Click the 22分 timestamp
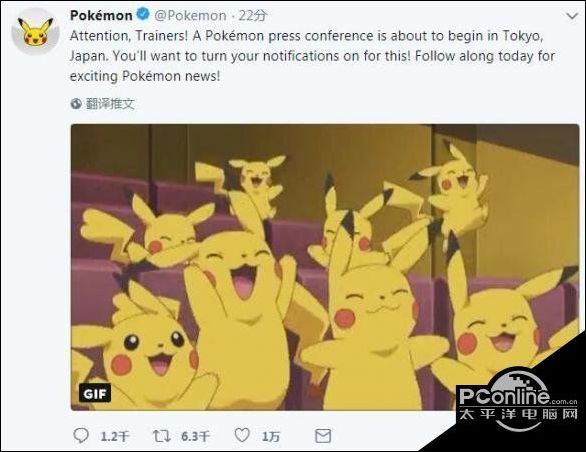This screenshot has height=452, width=586. click(253, 16)
